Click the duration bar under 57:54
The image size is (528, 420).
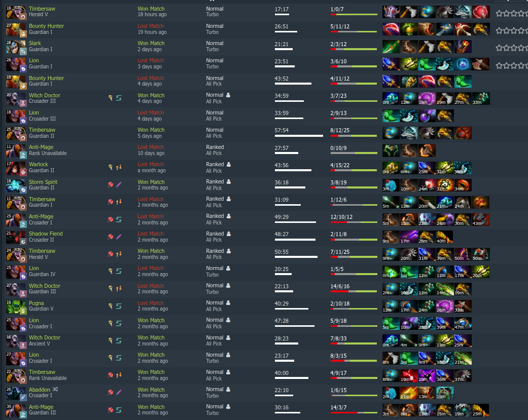pos(299,136)
